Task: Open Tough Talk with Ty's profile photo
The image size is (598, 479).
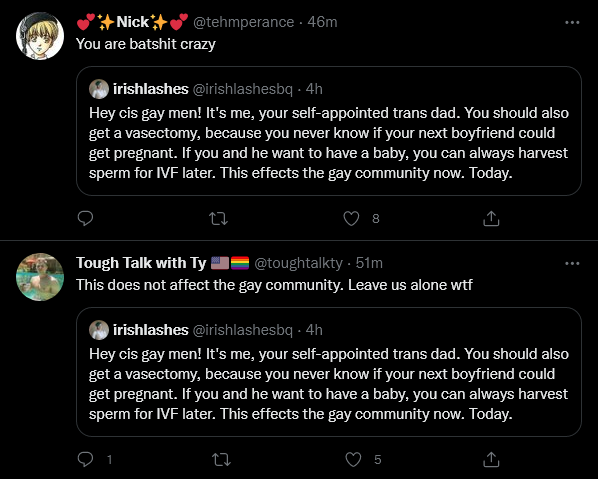Action: 40,277
